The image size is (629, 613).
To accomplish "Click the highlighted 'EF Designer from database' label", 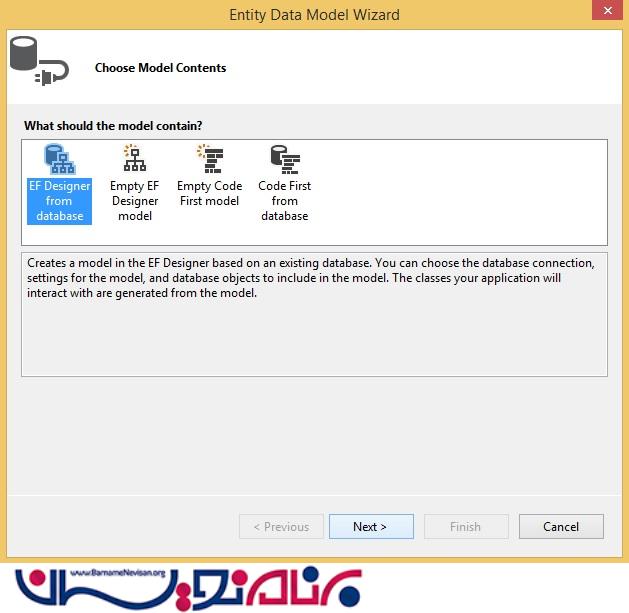I will (x=59, y=201).
